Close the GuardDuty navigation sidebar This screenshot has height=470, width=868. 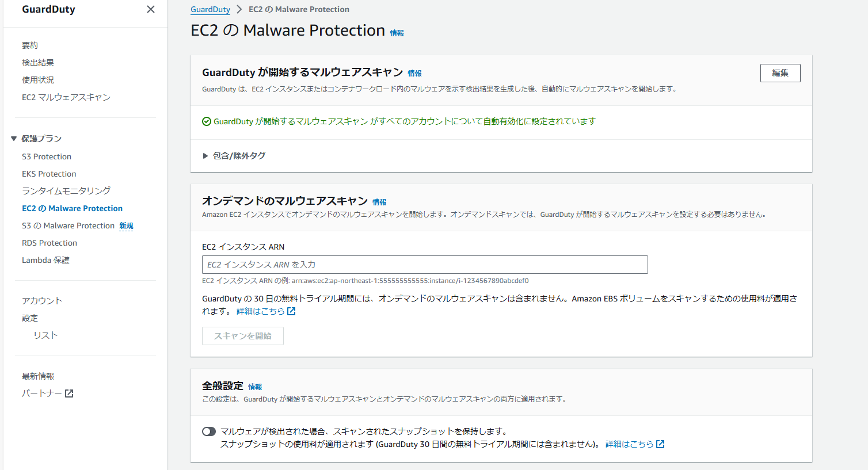pyautogui.click(x=150, y=9)
